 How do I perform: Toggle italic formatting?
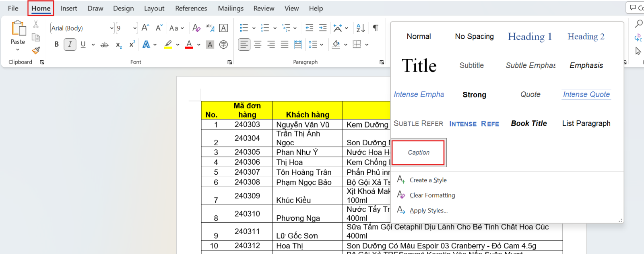tap(70, 45)
